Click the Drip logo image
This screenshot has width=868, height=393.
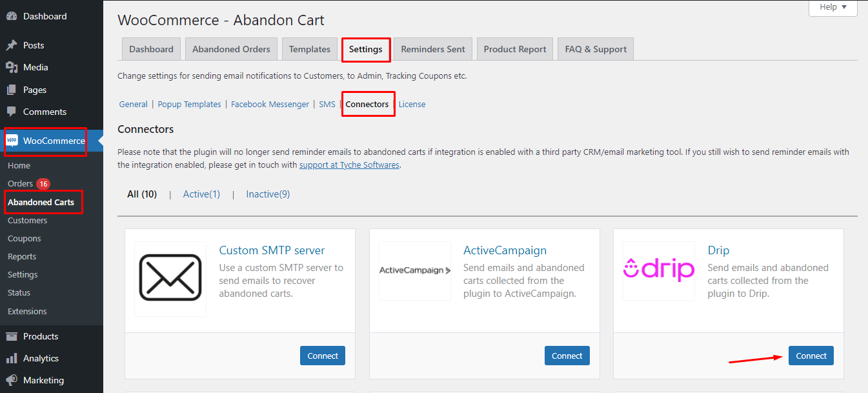pyautogui.click(x=659, y=270)
